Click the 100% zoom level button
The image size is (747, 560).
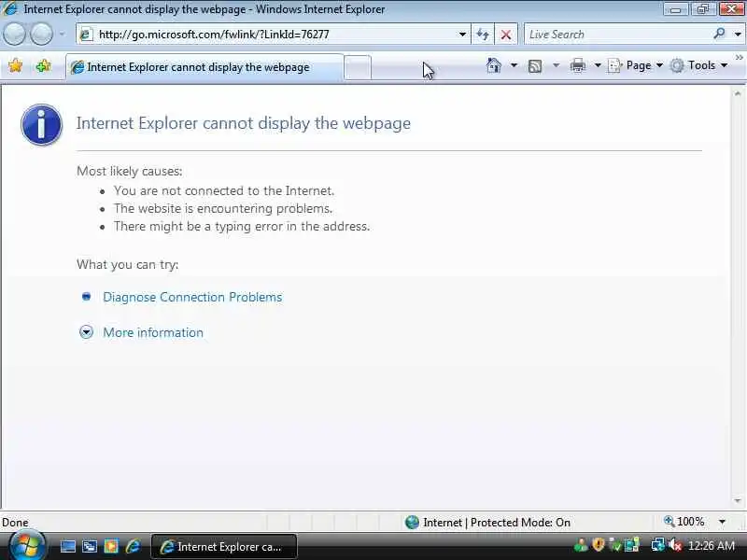[x=684, y=522]
